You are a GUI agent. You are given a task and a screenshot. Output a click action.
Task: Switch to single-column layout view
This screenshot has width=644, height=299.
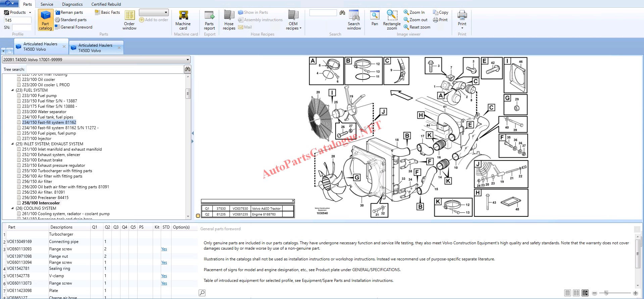coord(567,293)
